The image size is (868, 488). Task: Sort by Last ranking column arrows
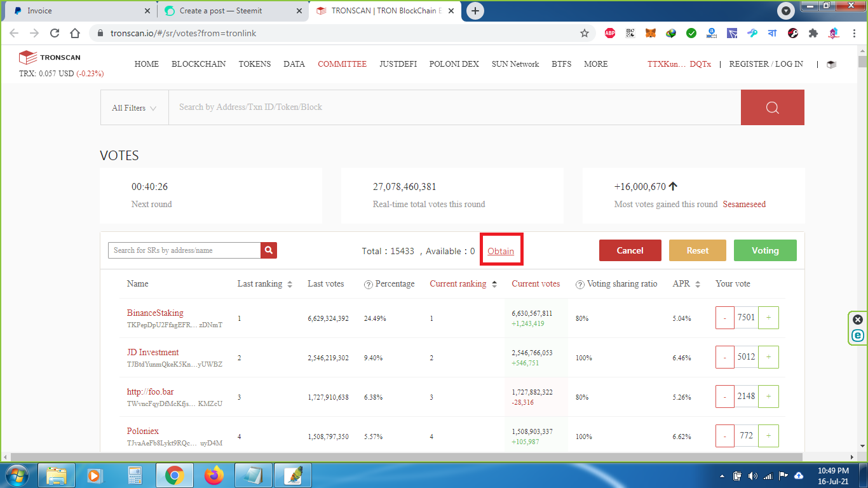coord(290,284)
